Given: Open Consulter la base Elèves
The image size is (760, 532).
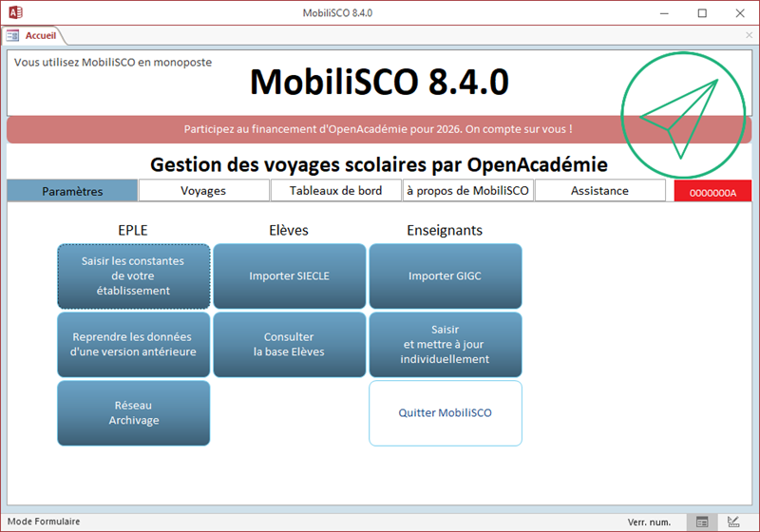Looking at the screenshot, I should click(290, 345).
